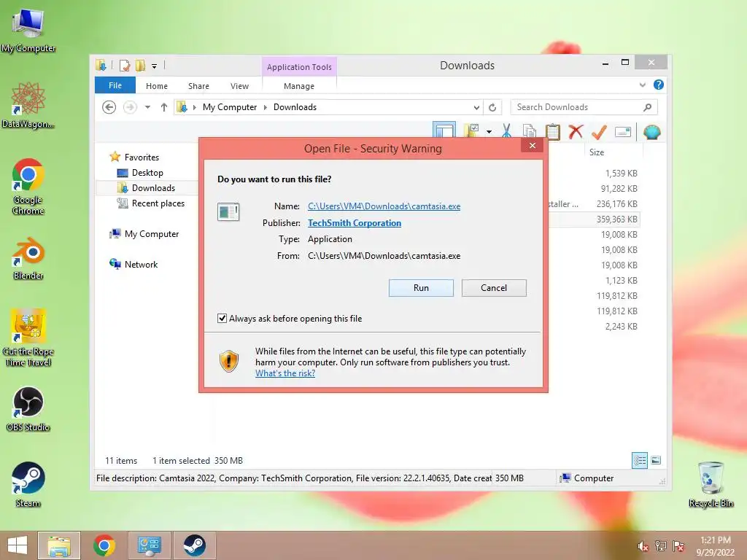Click the Properties icon in quick access toolbar
Screen dimensions: 747x560
tap(124, 65)
